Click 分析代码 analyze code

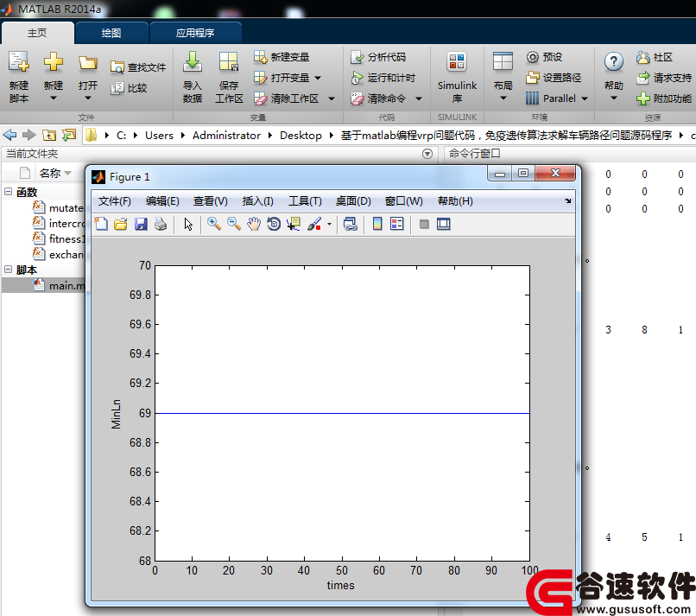(x=378, y=57)
